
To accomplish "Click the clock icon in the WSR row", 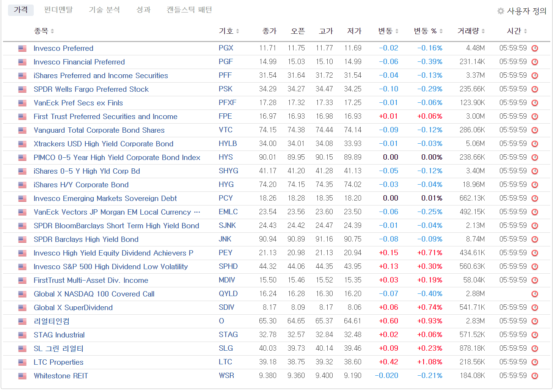I will coord(535,376).
